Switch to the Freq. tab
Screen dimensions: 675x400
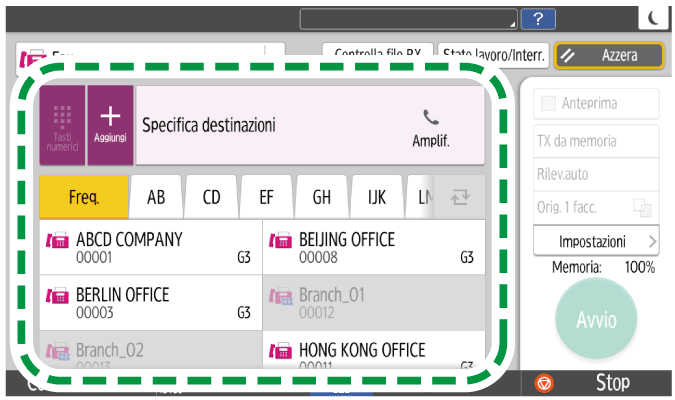tap(84, 197)
